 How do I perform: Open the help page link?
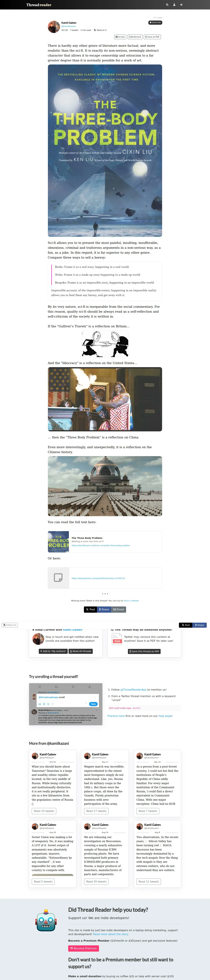coord(165,716)
